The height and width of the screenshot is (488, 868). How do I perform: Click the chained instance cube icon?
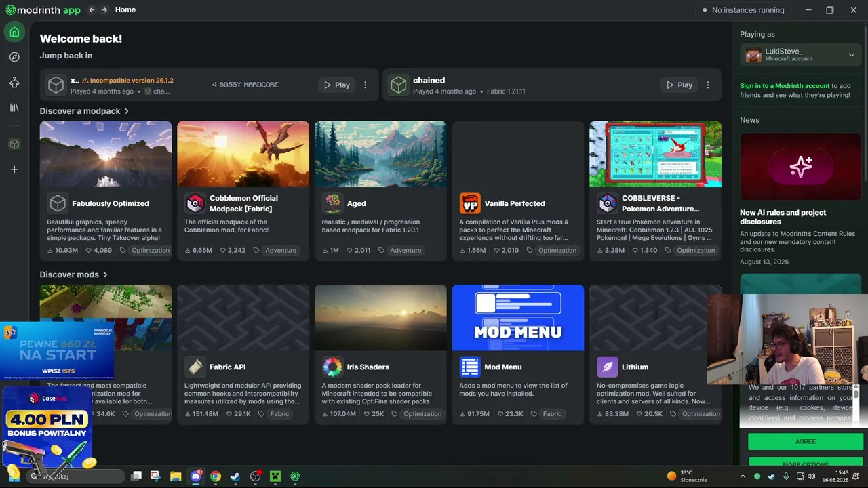[399, 85]
